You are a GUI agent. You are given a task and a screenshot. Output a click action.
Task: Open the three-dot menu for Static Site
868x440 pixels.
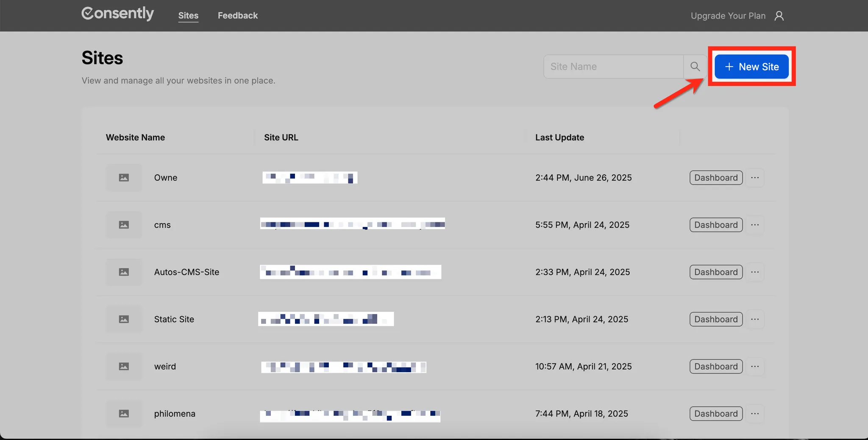[756, 319]
